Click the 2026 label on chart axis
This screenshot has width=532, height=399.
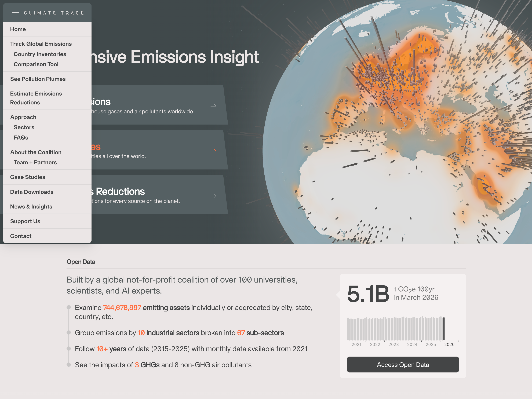pyautogui.click(x=449, y=344)
